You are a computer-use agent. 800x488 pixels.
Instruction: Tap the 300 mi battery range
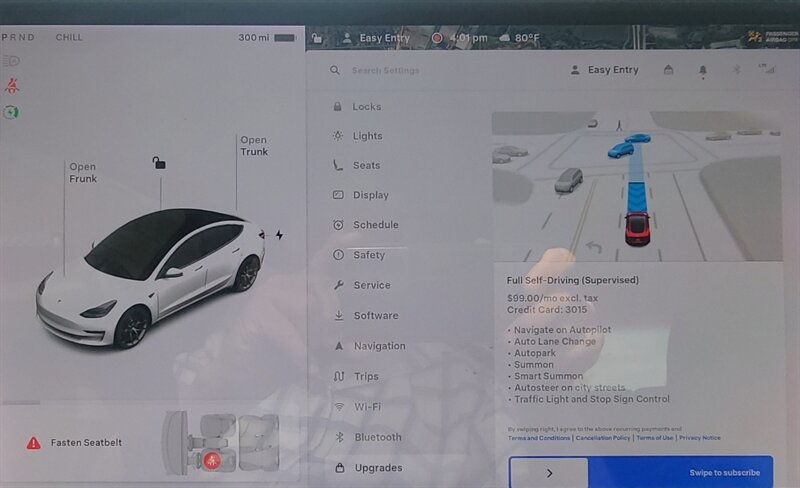pos(254,38)
